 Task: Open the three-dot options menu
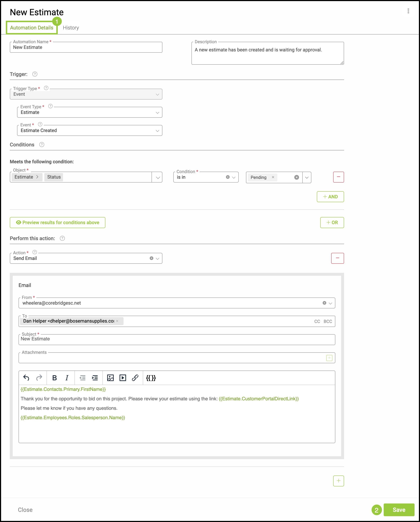click(x=408, y=11)
